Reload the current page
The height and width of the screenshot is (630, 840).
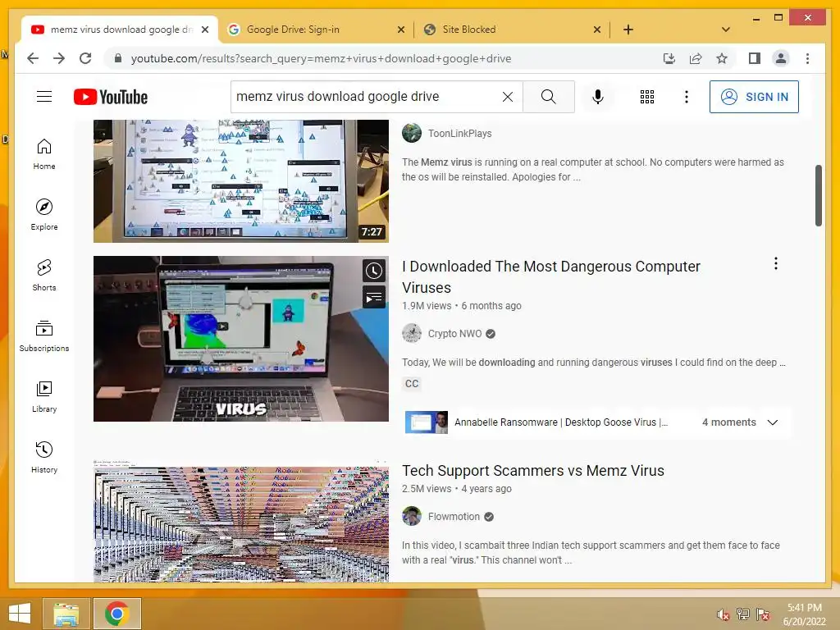85,58
